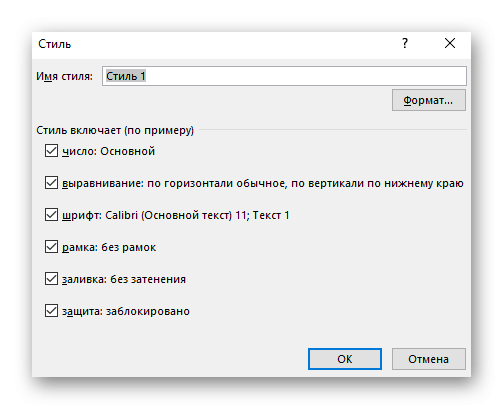
Task: Cancel the dialog with Отмена
Action: click(x=428, y=359)
